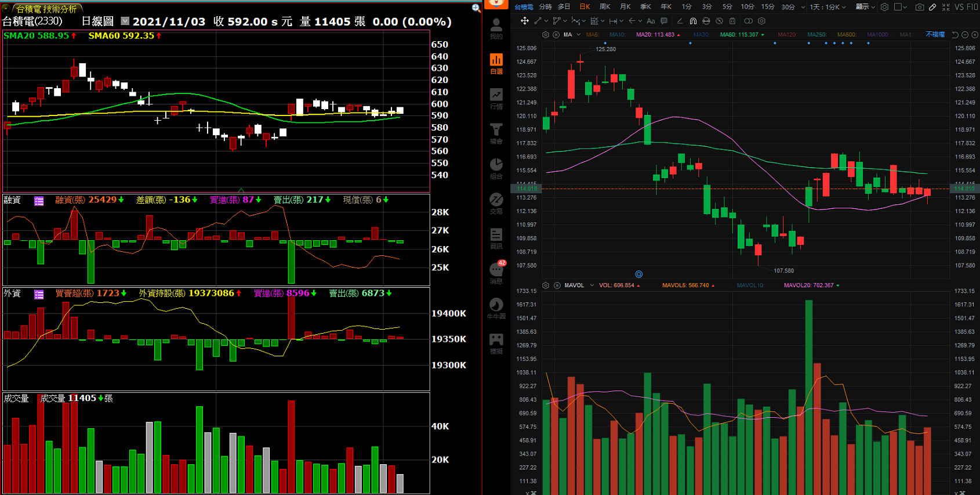Viewport: 980px width, 495px height.
Task: Switch to 周K tab
Action: point(605,7)
